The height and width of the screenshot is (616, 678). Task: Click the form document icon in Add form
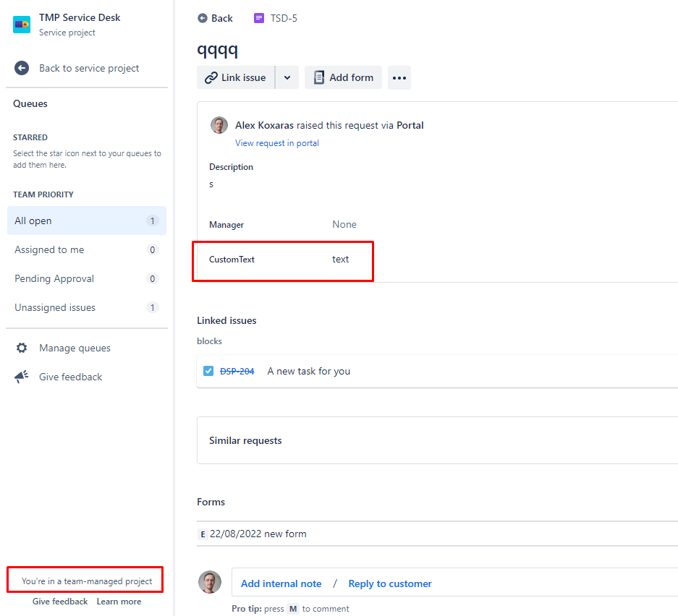pyautogui.click(x=319, y=78)
